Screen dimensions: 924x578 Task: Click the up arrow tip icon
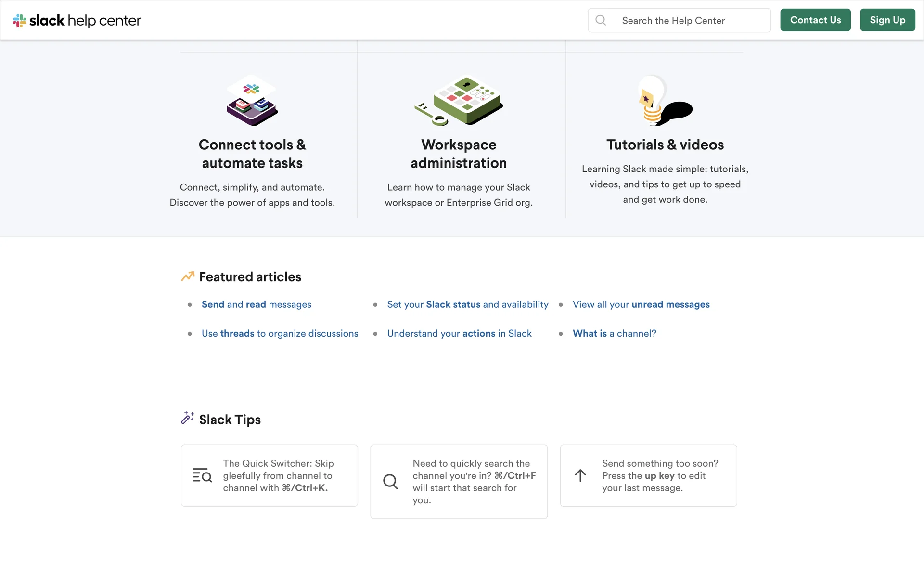tap(580, 475)
